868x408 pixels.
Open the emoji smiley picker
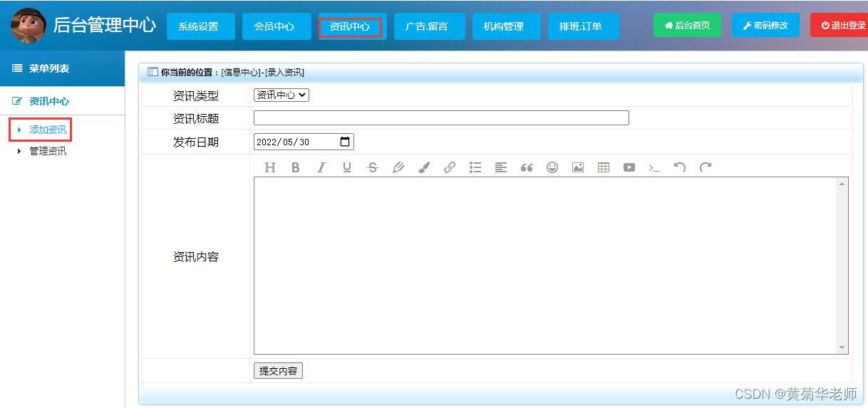552,167
